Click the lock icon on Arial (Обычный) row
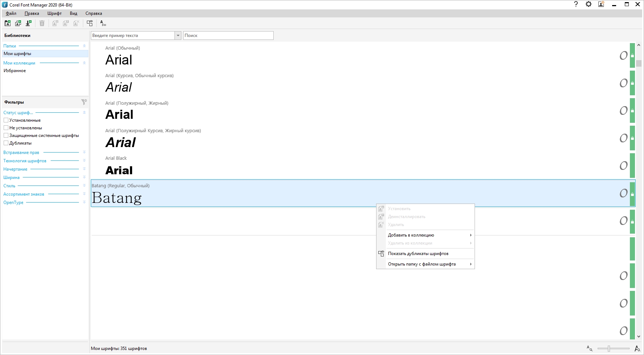644x355 pixels. [632, 55]
